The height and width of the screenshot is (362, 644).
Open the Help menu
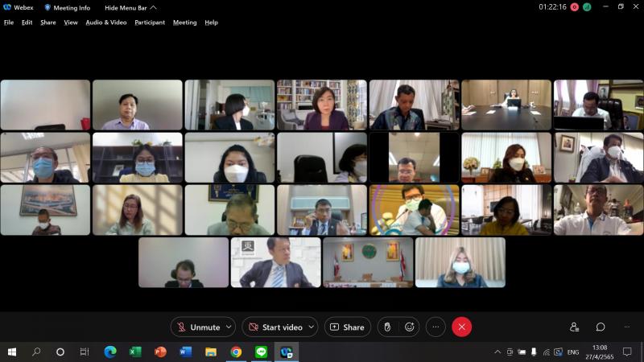212,23
